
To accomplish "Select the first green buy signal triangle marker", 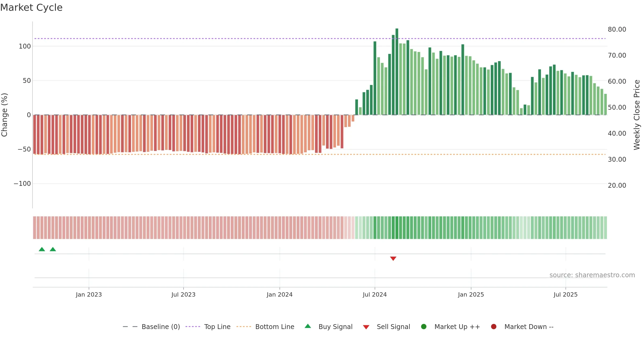I will point(42,249).
